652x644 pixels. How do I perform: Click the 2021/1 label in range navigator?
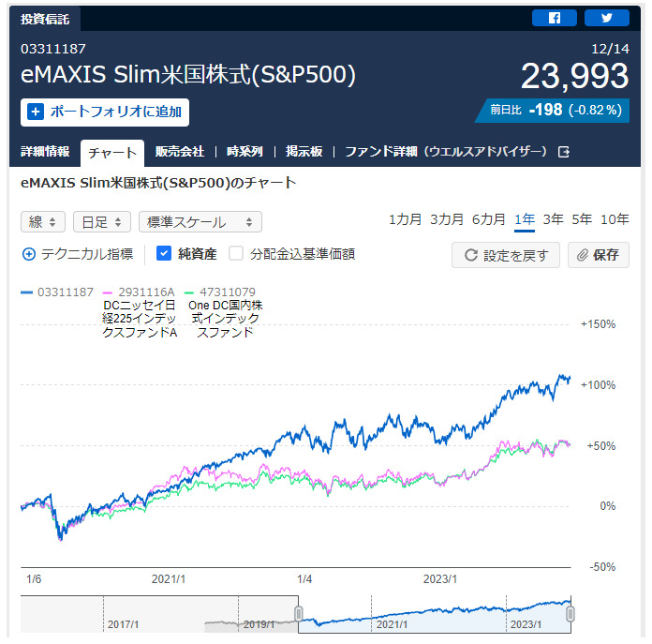click(392, 624)
